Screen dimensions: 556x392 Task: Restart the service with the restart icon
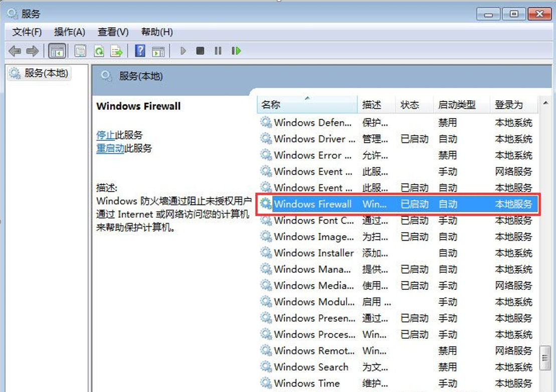(x=236, y=51)
